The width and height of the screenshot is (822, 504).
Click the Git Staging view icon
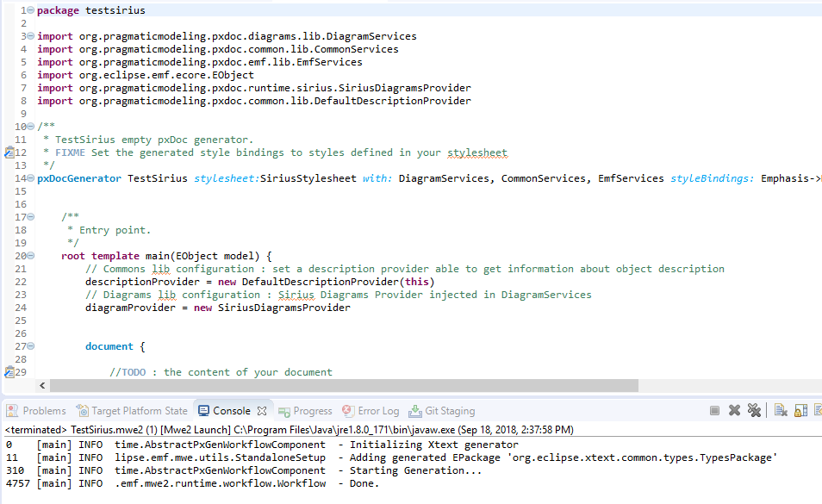tap(415, 411)
